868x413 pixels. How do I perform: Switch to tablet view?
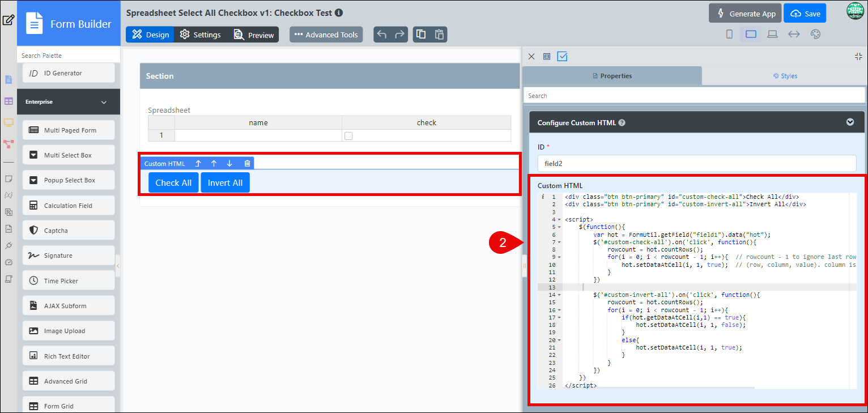[x=751, y=35]
